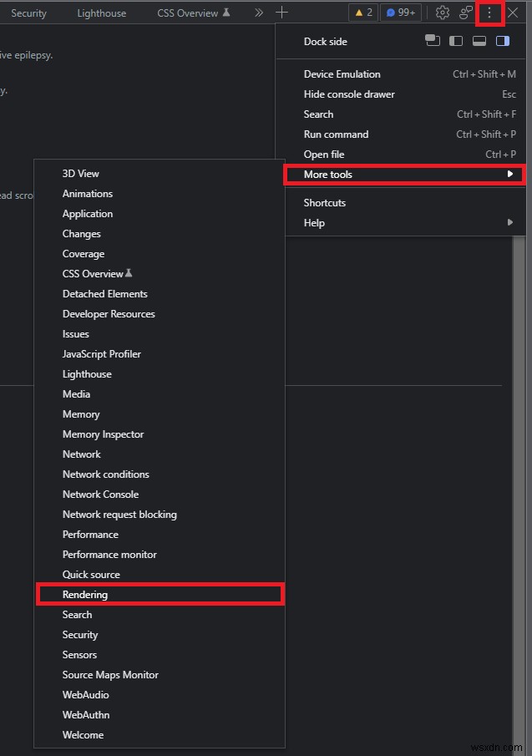Click the three-dot customize DevTools button

[489, 13]
